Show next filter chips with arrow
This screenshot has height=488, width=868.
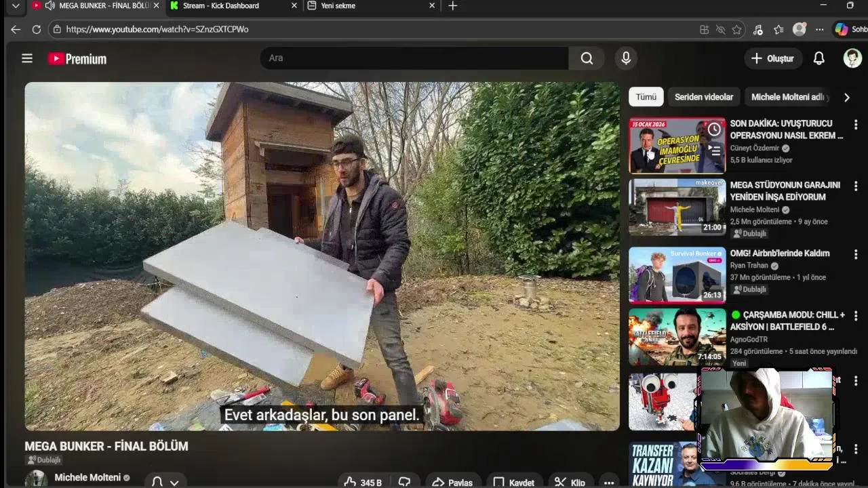point(846,97)
